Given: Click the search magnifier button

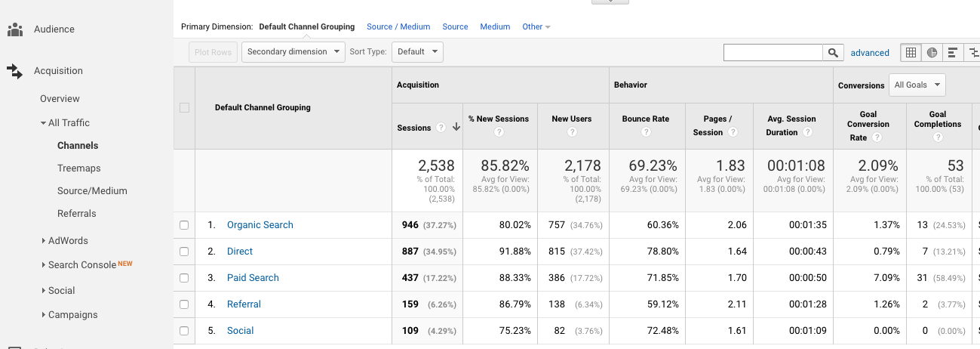Looking at the screenshot, I should click(833, 52).
